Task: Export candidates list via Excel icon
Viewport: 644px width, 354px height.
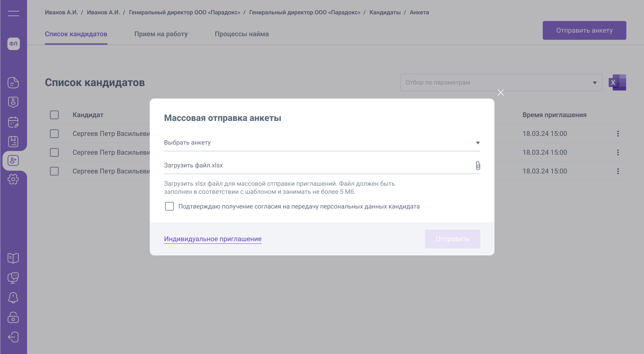Action: (x=617, y=82)
